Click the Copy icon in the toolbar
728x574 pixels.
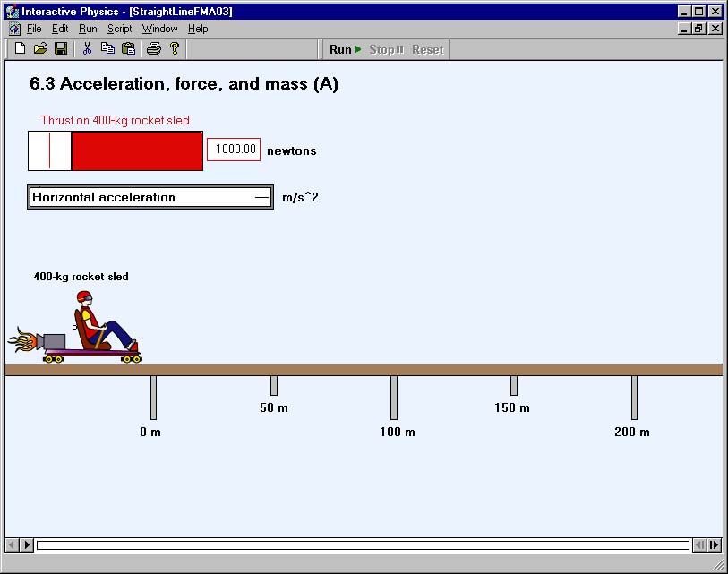point(107,48)
